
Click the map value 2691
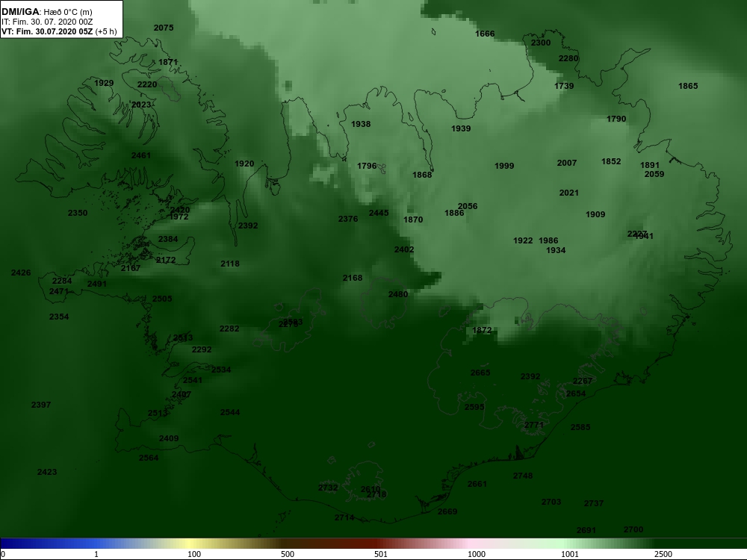click(586, 530)
